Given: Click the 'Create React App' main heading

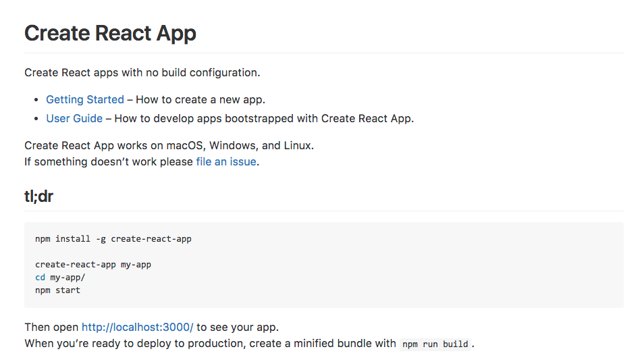Looking at the screenshot, I should click(x=110, y=32).
